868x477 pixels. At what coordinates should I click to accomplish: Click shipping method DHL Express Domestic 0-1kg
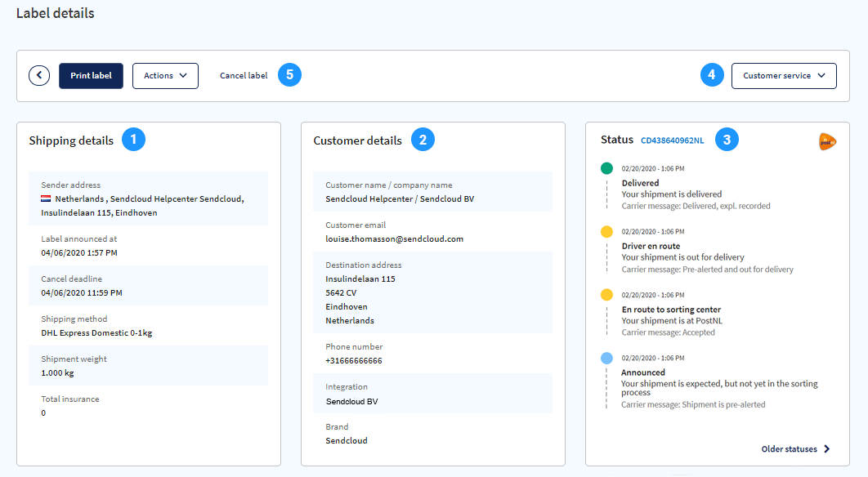point(96,333)
